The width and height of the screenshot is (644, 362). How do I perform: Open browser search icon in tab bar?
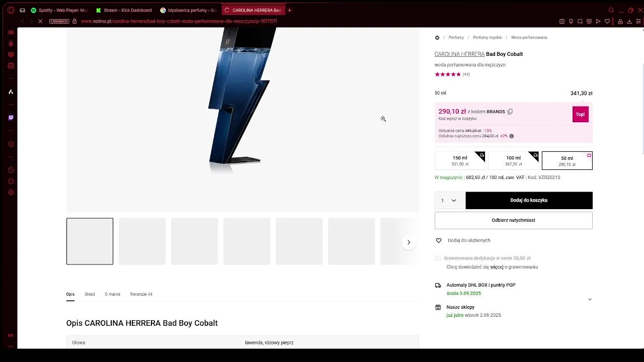pyautogui.click(x=611, y=10)
